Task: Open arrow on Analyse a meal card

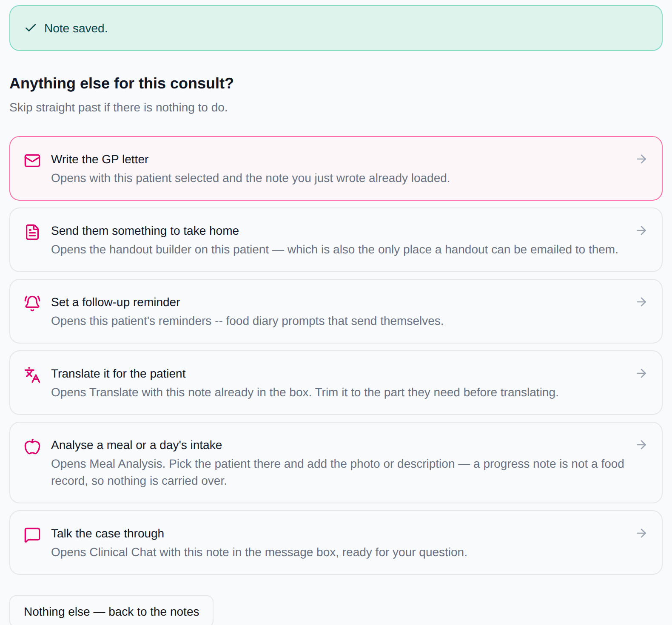Action: point(641,445)
